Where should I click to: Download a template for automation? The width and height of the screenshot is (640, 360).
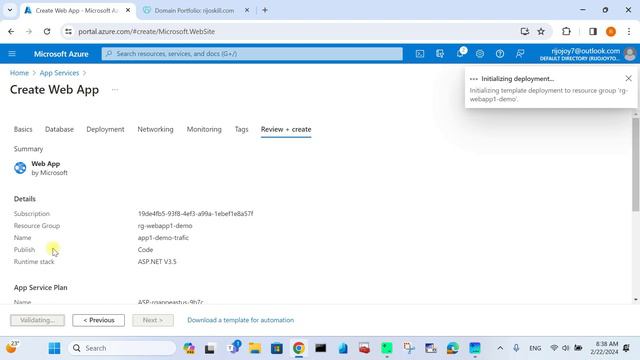click(x=240, y=320)
